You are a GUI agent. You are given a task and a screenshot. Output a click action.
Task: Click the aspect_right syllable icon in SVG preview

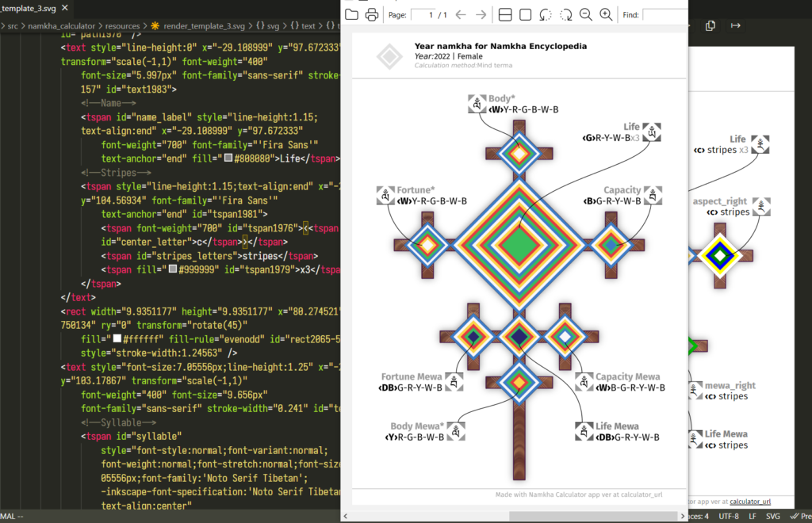[761, 206]
